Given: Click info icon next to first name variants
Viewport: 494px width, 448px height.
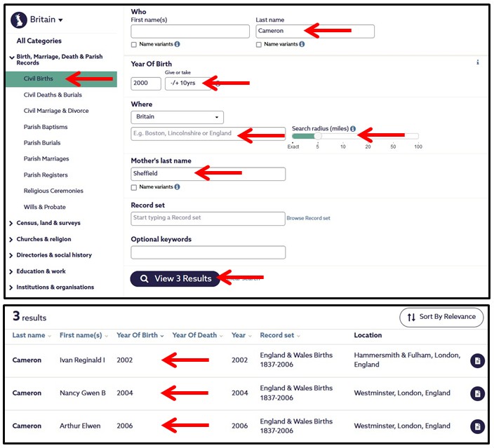Looking at the screenshot, I should [177, 44].
